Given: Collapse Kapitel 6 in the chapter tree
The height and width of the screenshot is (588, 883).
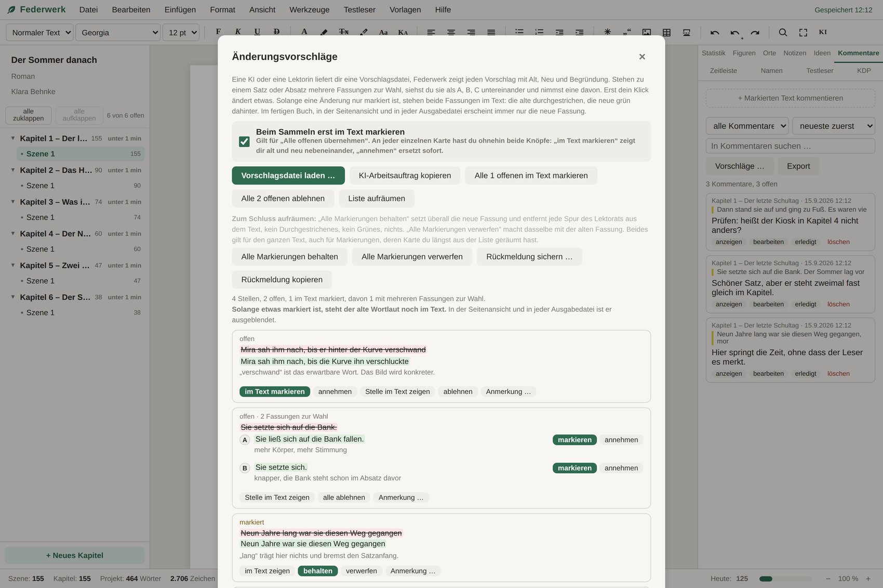Looking at the screenshot, I should (x=13, y=297).
